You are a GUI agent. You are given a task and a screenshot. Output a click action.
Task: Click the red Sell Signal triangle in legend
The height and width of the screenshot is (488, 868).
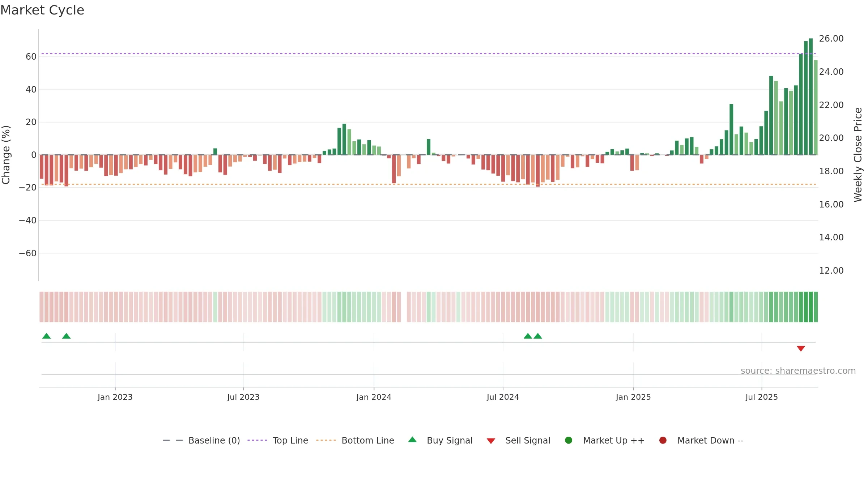tap(491, 441)
